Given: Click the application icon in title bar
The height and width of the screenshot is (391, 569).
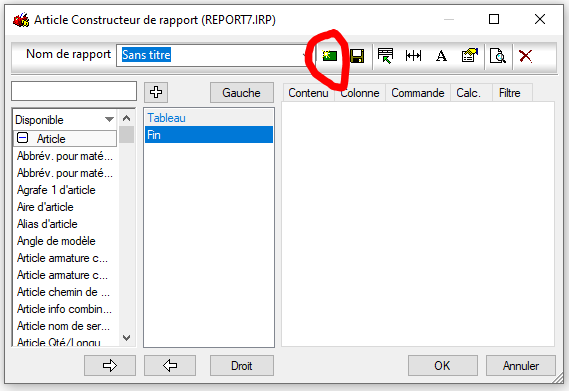Looking at the screenshot, I should pyautogui.click(x=21, y=20).
